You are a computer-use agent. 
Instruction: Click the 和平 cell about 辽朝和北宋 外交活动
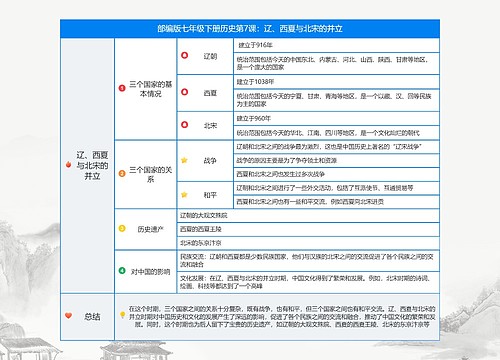click(x=336, y=188)
